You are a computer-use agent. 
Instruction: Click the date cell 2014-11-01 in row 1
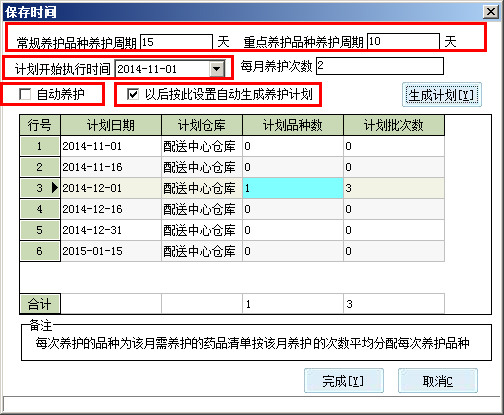pos(111,146)
